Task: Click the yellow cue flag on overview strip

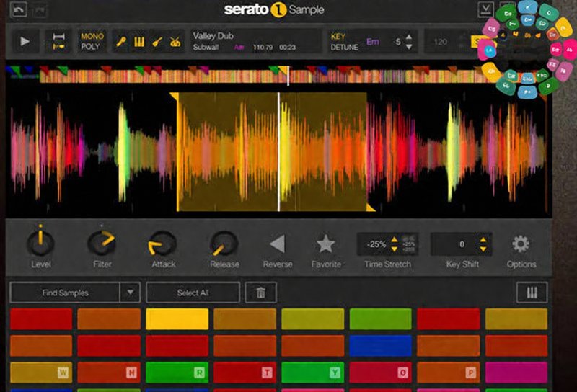Action: coord(283,69)
